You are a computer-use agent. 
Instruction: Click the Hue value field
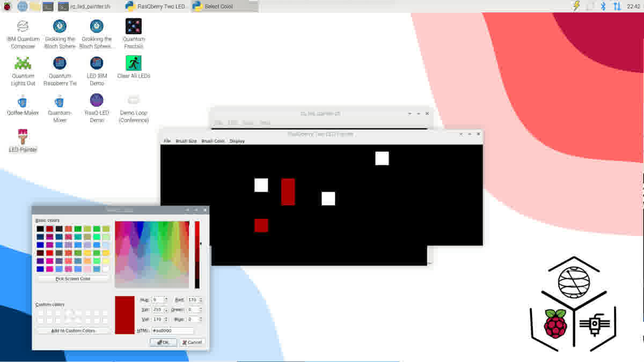click(x=158, y=300)
